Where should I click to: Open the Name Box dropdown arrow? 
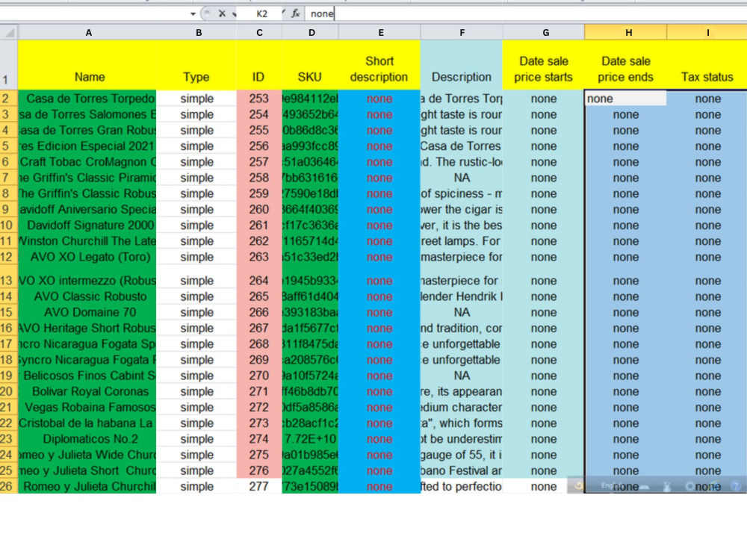[x=193, y=13]
